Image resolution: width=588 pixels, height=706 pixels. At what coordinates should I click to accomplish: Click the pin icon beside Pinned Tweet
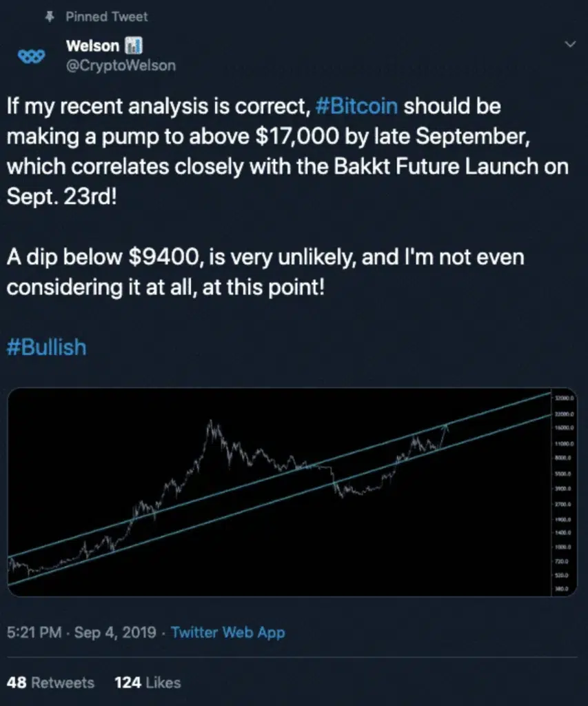[50, 17]
